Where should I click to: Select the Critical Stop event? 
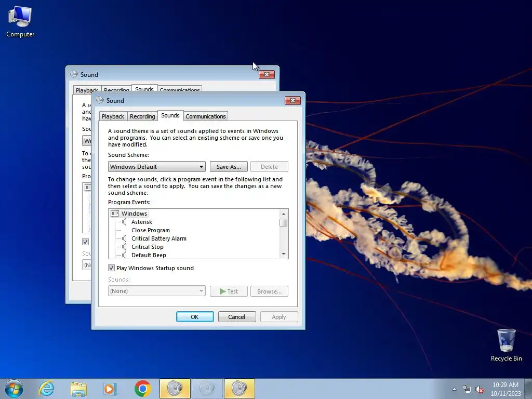click(x=147, y=247)
